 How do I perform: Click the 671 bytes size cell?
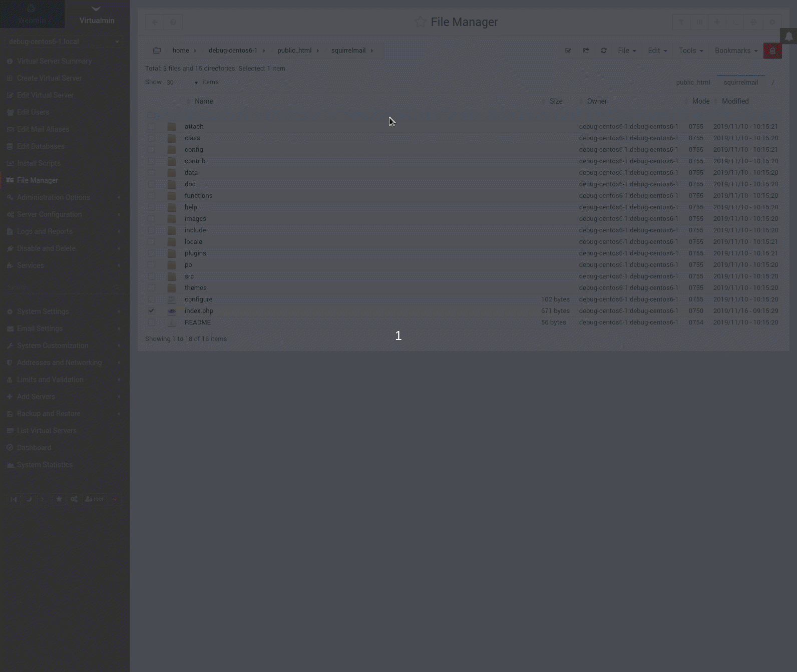click(x=555, y=311)
